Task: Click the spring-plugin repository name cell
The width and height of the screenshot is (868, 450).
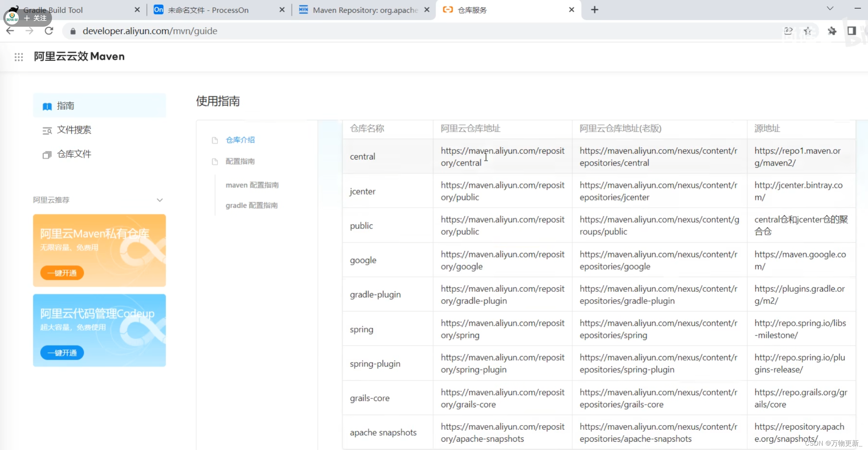Action: (388, 363)
